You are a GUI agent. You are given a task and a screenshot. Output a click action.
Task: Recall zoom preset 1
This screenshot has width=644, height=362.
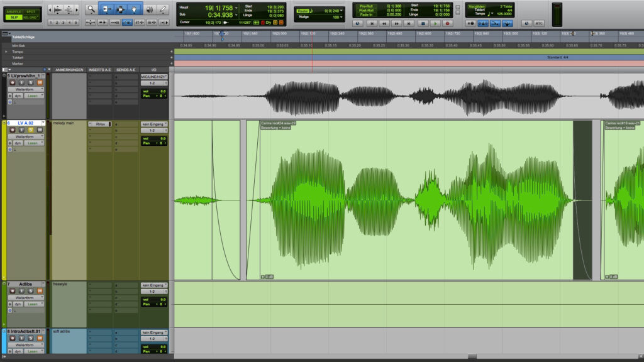pos(50,23)
